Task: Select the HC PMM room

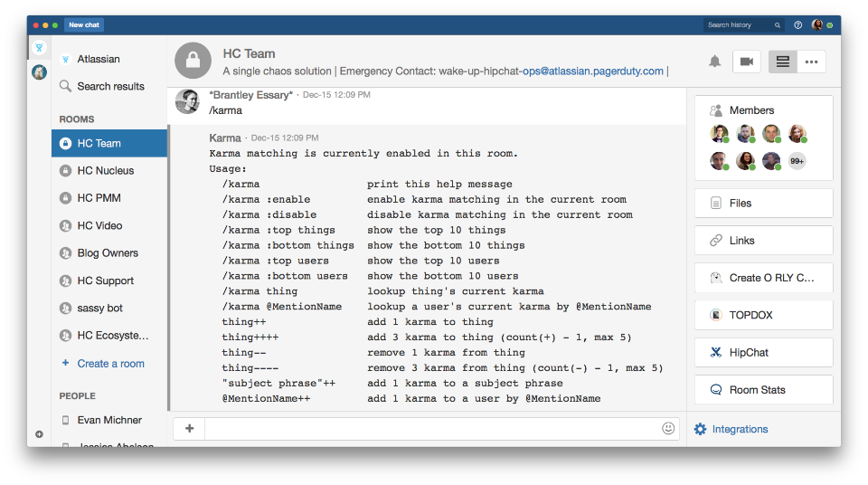Action: point(109,198)
